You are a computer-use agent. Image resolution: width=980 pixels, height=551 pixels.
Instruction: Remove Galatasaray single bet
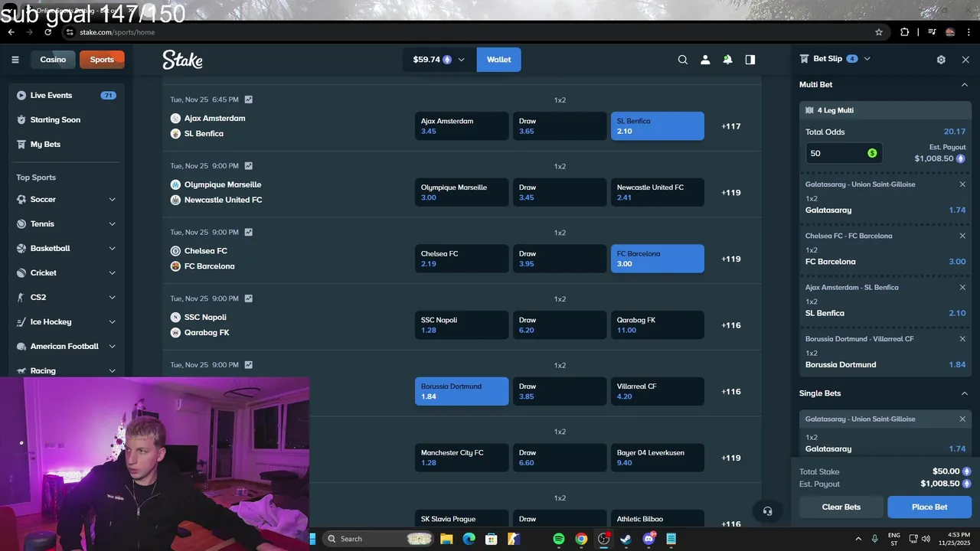click(962, 419)
